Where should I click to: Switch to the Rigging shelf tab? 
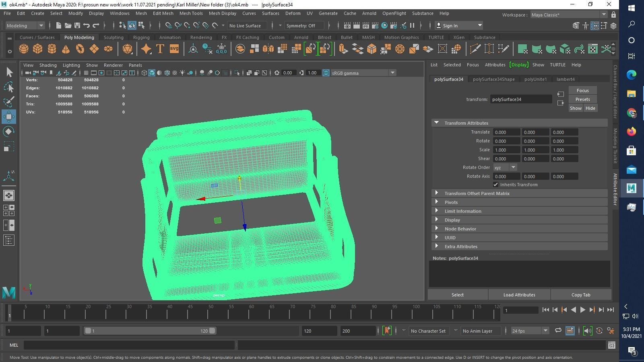pyautogui.click(x=141, y=37)
